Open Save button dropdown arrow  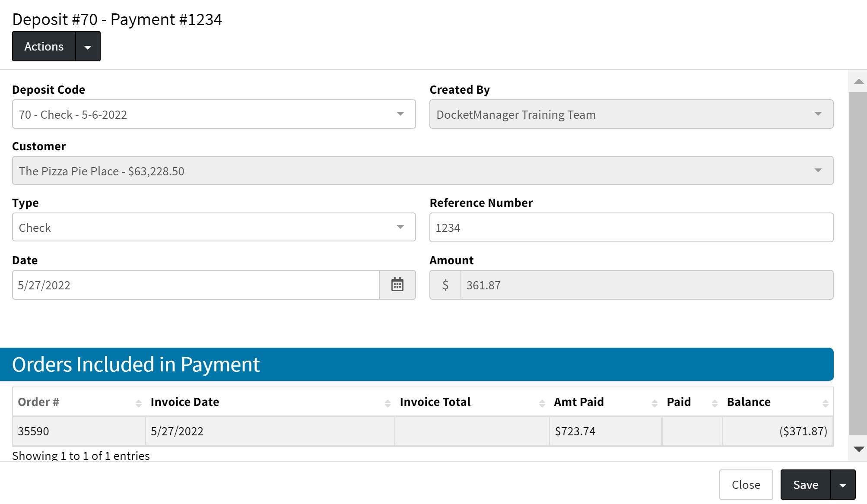coord(842,485)
